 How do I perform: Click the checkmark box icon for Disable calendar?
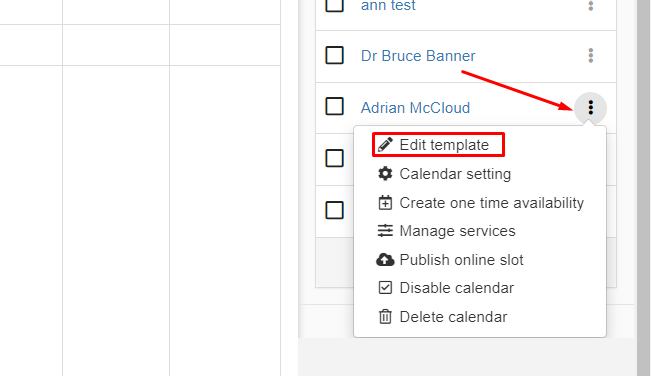click(x=385, y=288)
